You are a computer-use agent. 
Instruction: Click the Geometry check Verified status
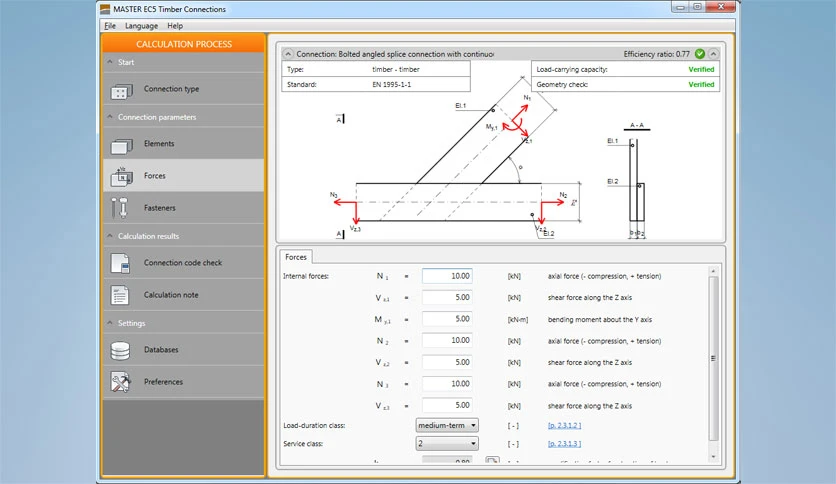[701, 84]
